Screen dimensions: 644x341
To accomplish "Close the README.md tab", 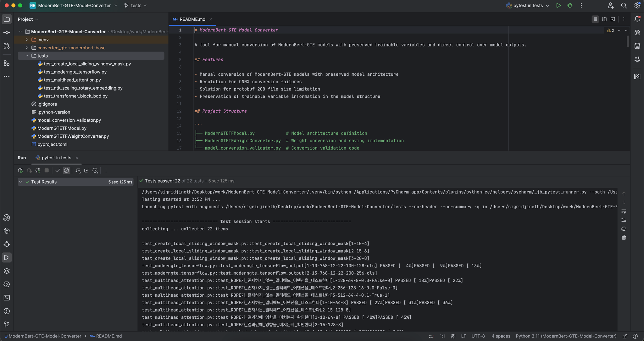I will tap(211, 19).
